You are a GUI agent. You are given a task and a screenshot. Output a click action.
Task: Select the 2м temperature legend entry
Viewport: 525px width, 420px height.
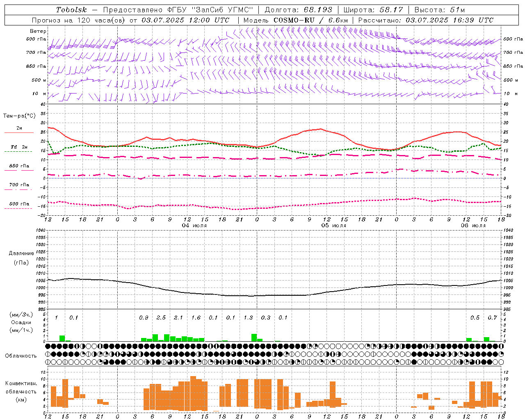pos(19,128)
